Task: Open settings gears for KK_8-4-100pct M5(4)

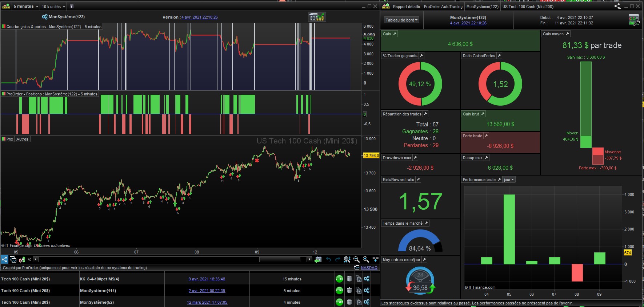Action: (367, 279)
